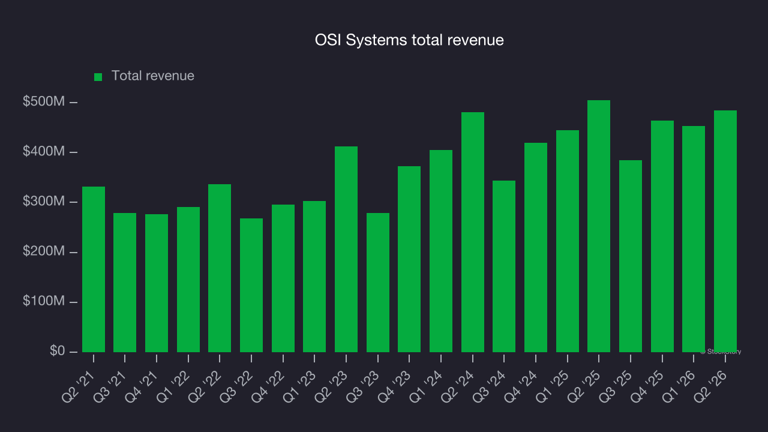Select the Q2 '26 revenue bar
The width and height of the screenshot is (768, 432).
tap(725, 231)
